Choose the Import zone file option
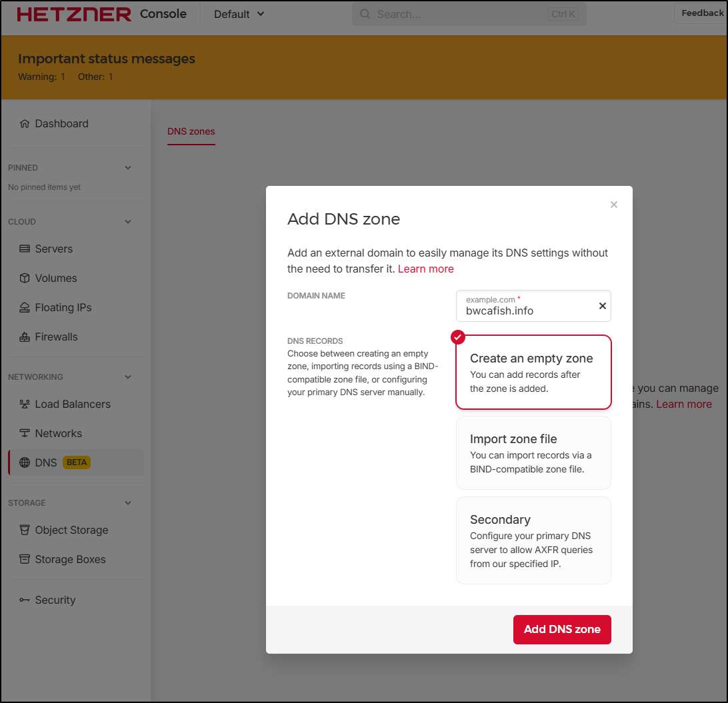The image size is (728, 703). tap(533, 453)
